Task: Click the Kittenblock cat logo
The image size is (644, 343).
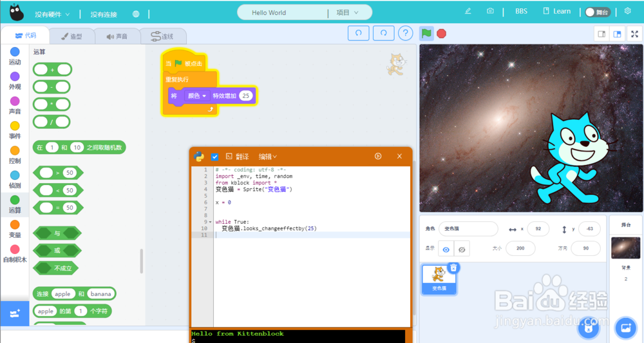Action: point(17,12)
